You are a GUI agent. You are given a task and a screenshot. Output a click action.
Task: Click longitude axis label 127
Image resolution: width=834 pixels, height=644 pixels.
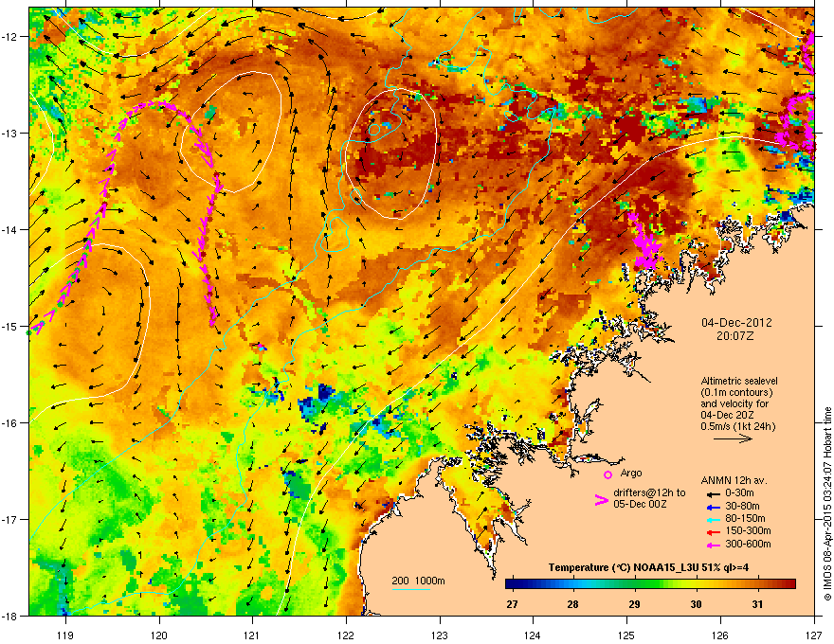pyautogui.click(x=814, y=635)
